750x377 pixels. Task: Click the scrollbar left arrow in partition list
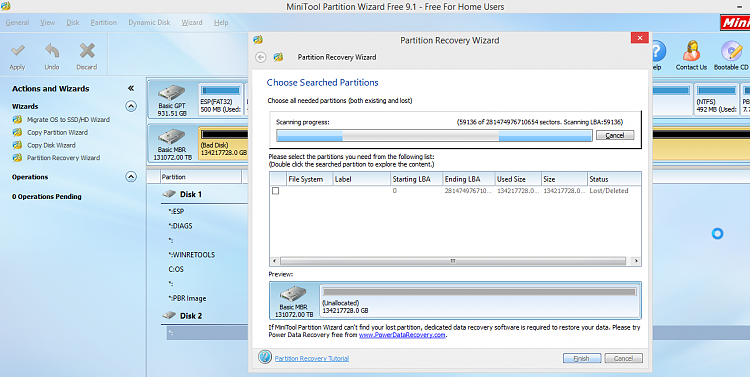[x=275, y=261]
